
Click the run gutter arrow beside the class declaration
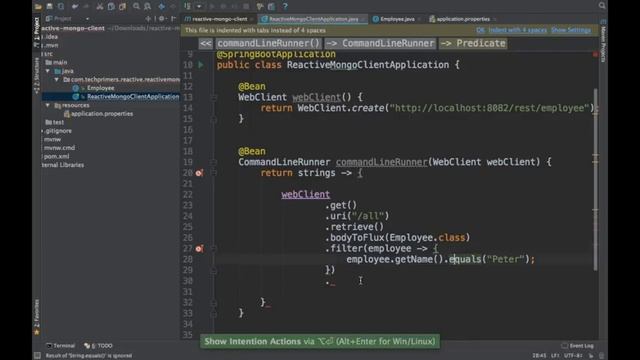tap(200, 64)
